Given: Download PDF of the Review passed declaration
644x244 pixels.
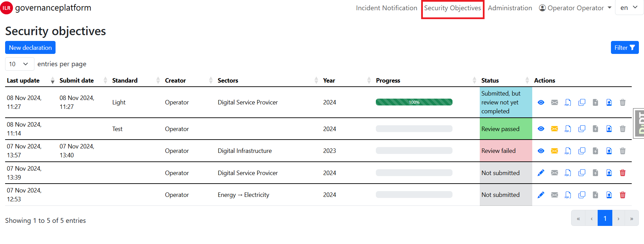Looking at the screenshot, I should [568, 129].
